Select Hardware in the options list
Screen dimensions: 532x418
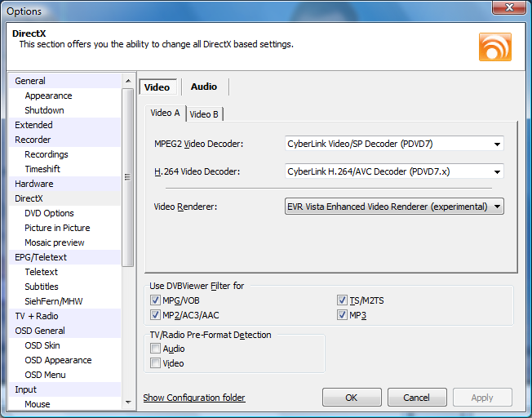coord(64,184)
